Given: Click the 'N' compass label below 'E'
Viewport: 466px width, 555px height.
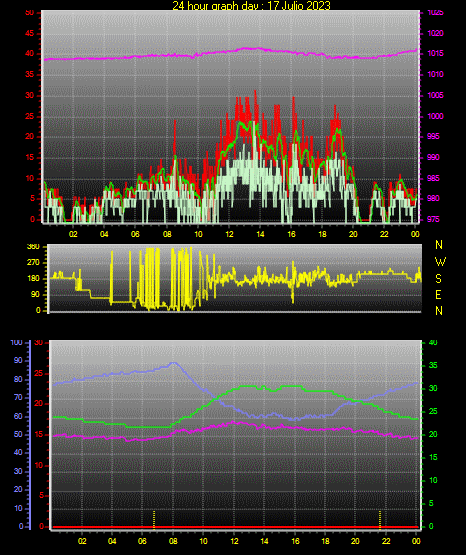Looking at the screenshot, I should pyautogui.click(x=439, y=311).
